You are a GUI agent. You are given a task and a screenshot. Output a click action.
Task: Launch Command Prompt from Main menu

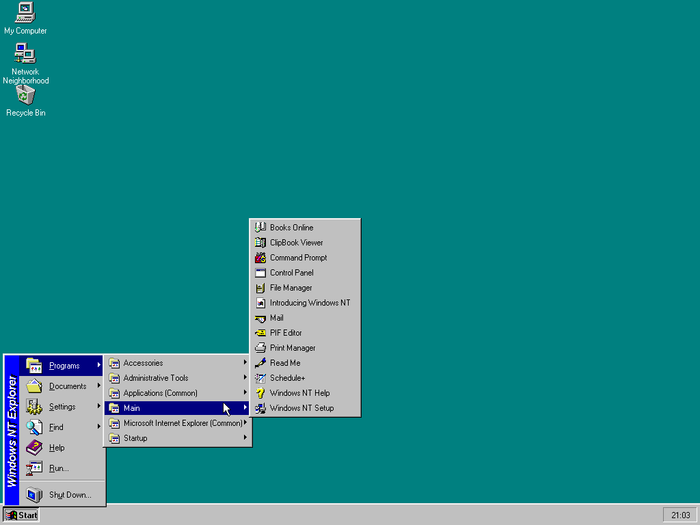(298, 258)
